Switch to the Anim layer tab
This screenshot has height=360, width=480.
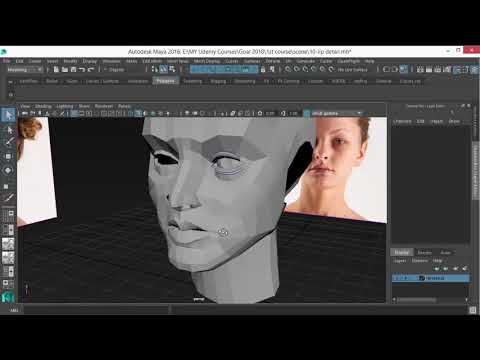(x=445, y=253)
